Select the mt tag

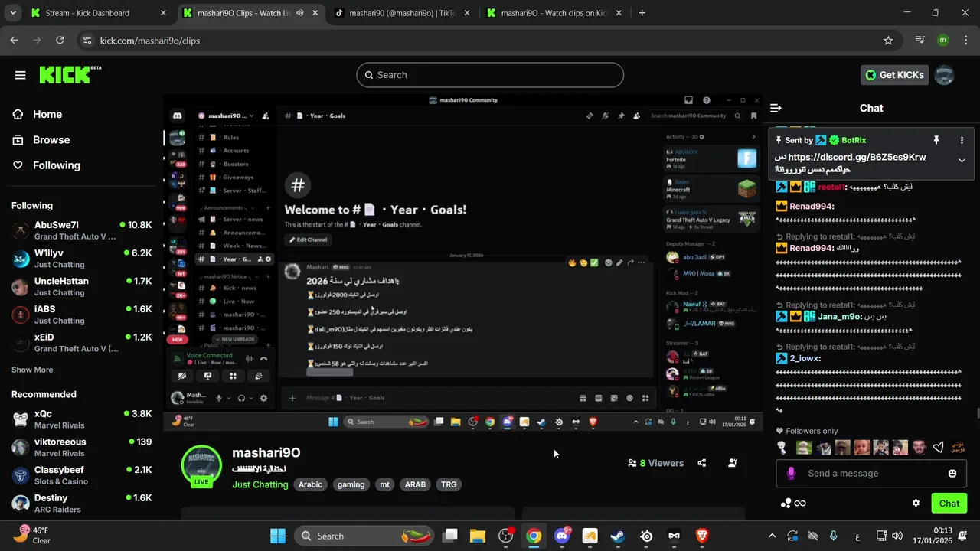385,484
